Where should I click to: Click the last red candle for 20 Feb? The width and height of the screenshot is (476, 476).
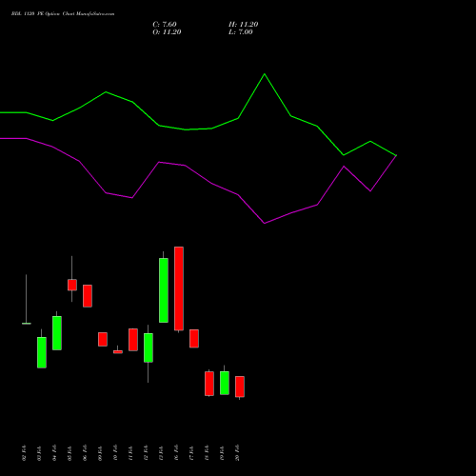pos(240,387)
